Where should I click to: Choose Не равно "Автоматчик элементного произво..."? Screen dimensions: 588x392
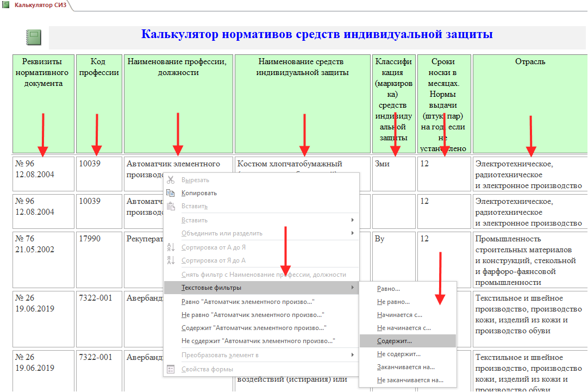coord(261,315)
